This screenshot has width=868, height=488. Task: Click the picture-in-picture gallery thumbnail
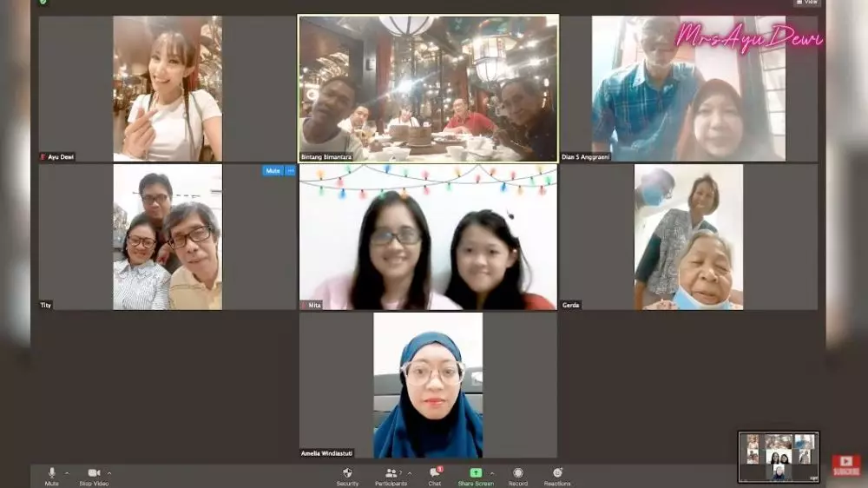point(779,457)
